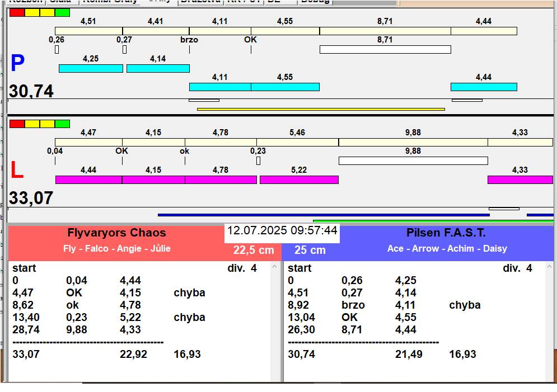557x392 pixels.
Task: Click the yellow light beside green in lane L
Action: [47, 124]
